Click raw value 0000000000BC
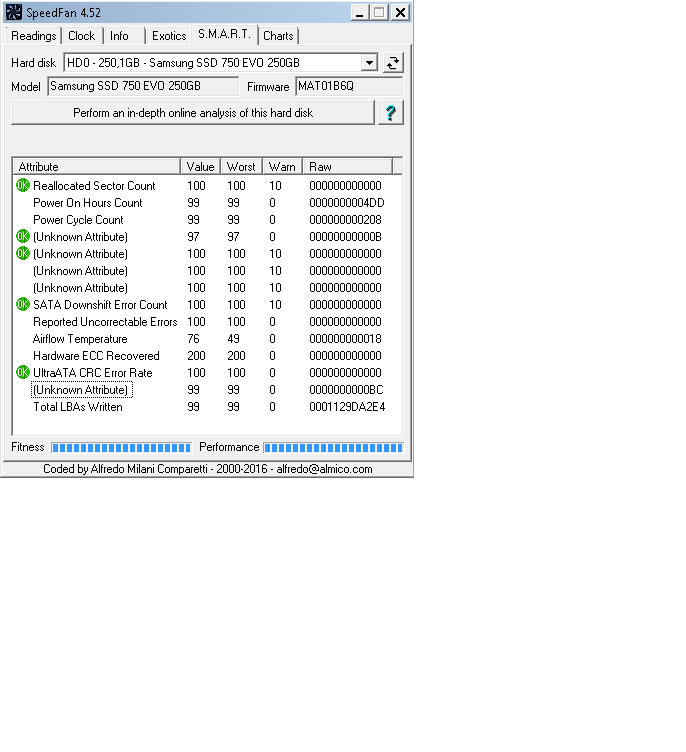Screen dimensions: 686x752 tap(346, 390)
